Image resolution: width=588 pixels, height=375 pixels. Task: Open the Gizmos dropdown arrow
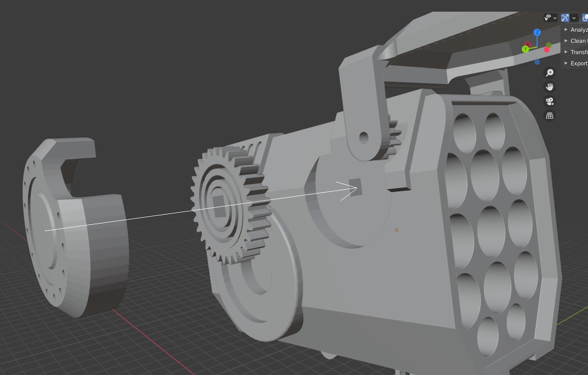pyautogui.click(x=574, y=17)
